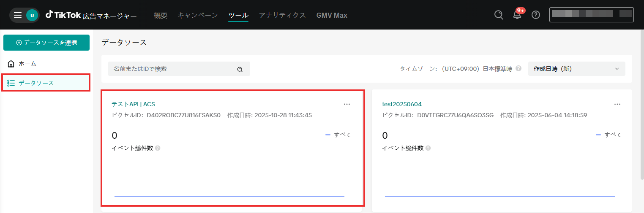
Task: Go to the アナリティクス tab
Action: point(282,15)
